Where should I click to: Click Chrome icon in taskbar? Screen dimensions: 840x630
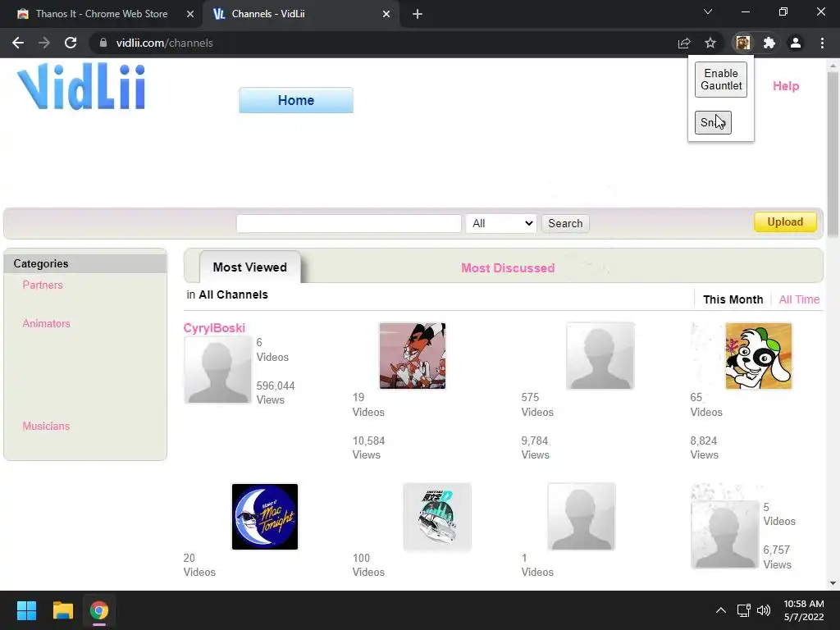98,610
